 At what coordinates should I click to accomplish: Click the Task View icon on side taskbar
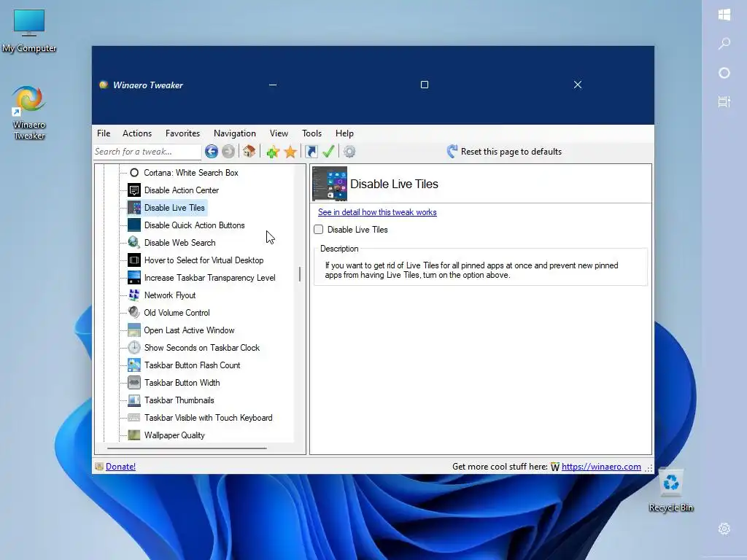[724, 101]
